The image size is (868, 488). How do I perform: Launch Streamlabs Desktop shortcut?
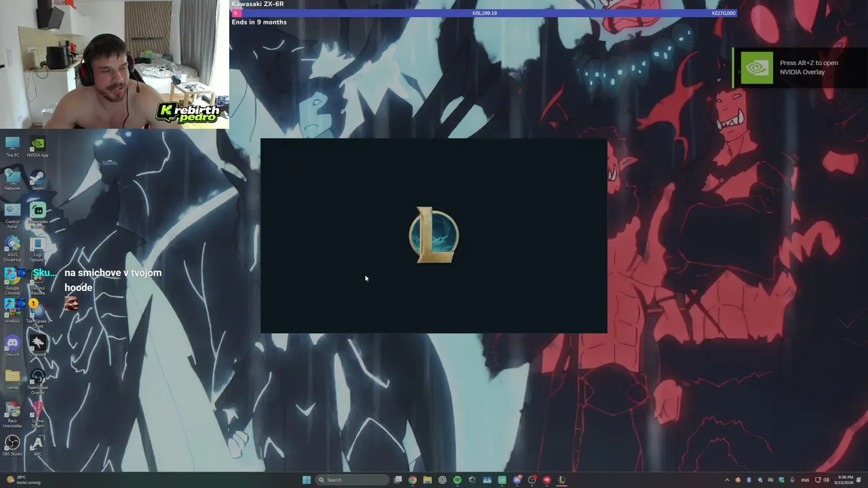pyautogui.click(x=37, y=215)
